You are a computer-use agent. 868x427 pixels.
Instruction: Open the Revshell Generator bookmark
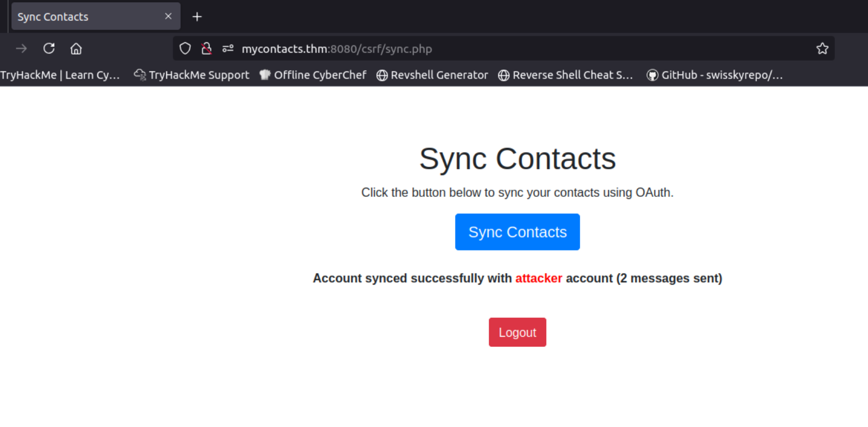[432, 75]
